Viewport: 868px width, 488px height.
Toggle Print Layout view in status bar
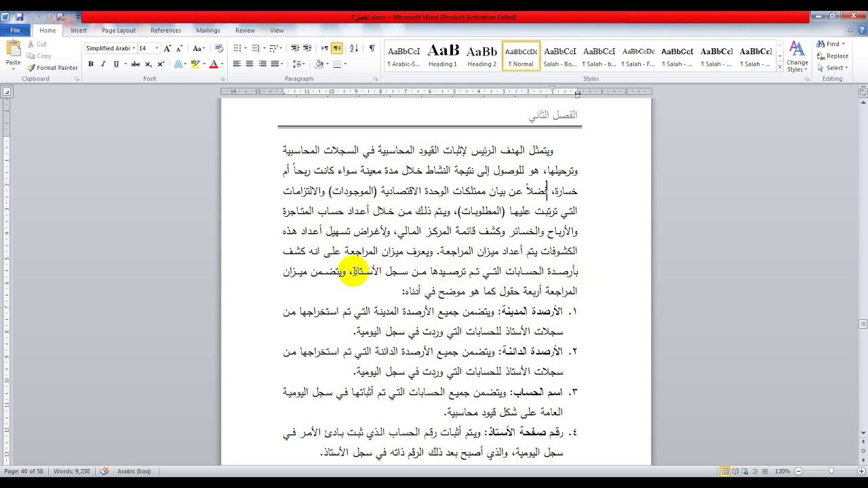[x=726, y=471]
